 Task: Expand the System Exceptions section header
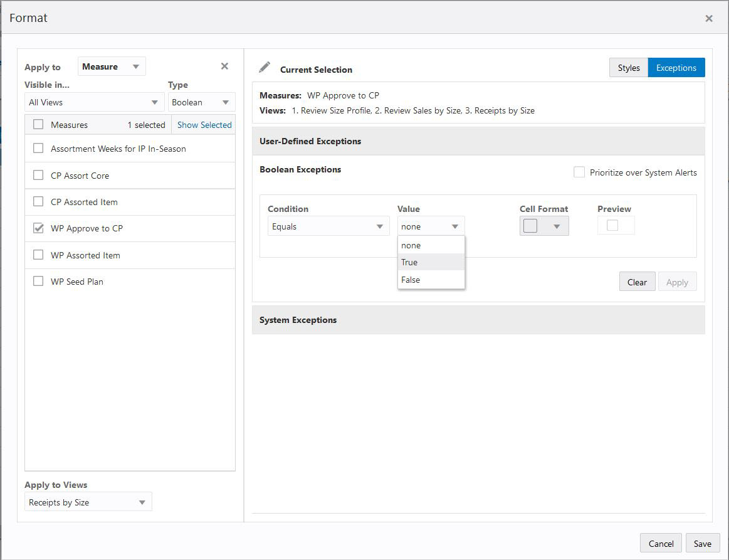[478, 320]
